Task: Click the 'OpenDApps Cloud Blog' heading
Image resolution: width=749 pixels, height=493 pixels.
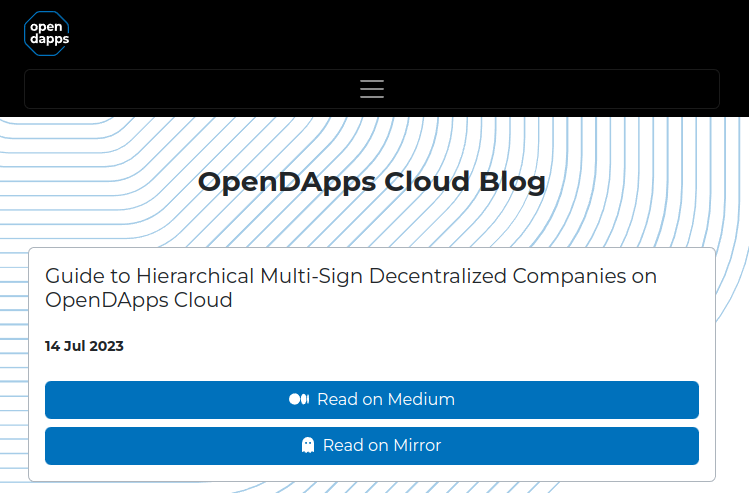Action: coord(372,182)
